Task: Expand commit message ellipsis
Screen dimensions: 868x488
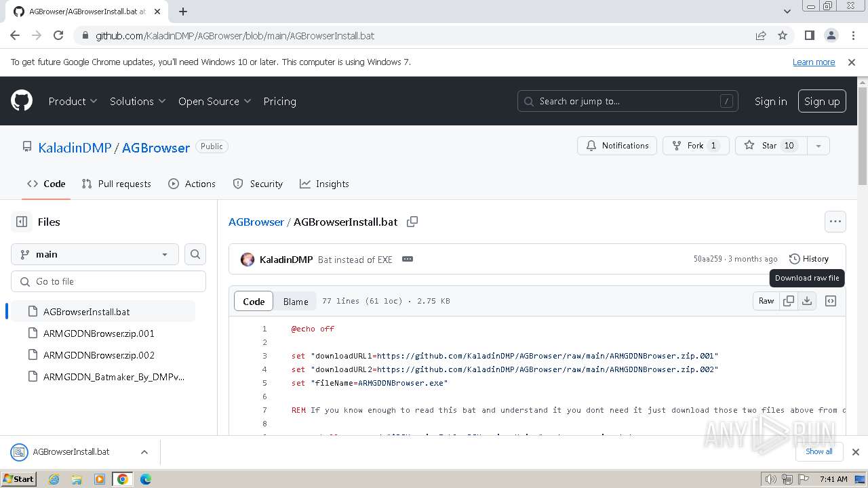Action: tap(408, 259)
